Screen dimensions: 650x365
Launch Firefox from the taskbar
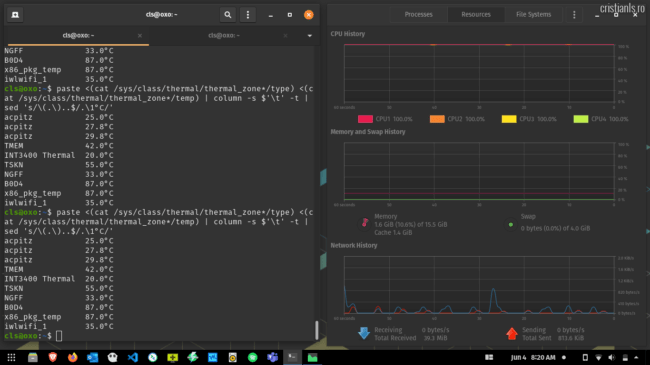point(73,358)
